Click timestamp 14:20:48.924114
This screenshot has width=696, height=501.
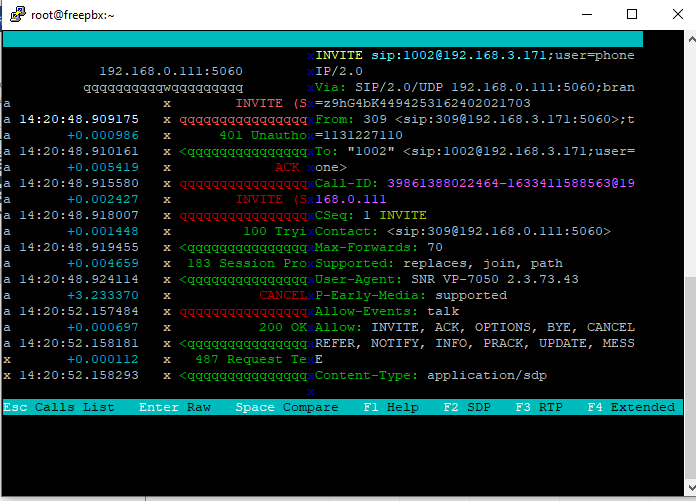pos(79,279)
